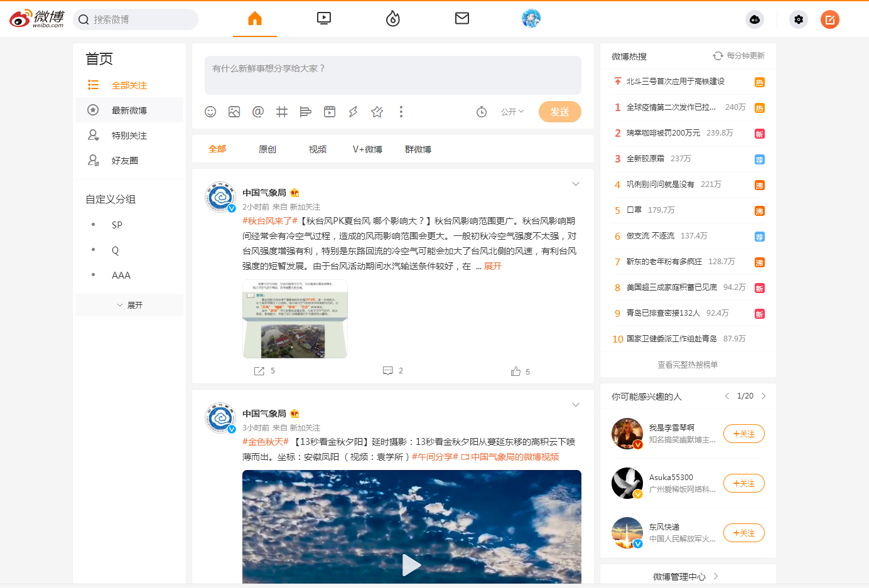Schedule post with the timer icon
869x588 pixels.
[482, 112]
